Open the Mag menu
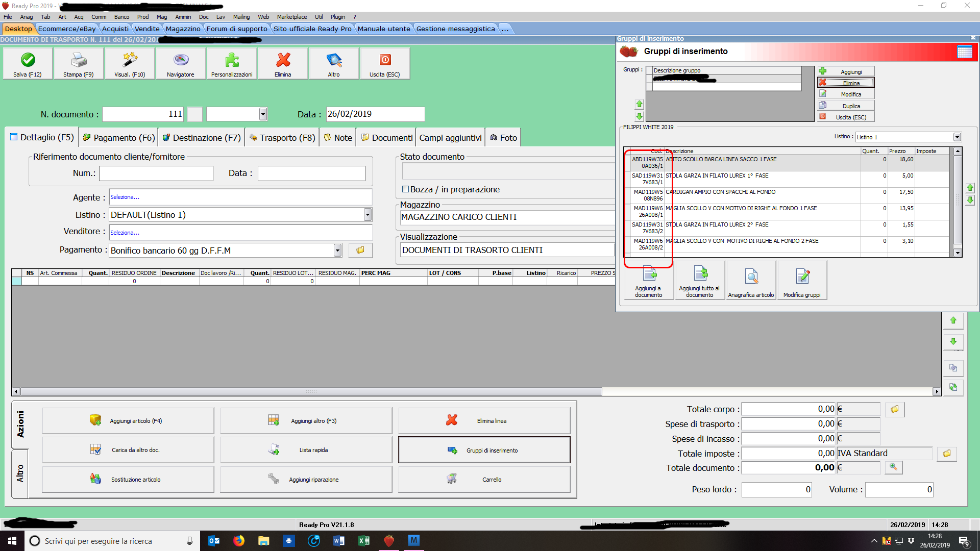Viewport: 980px width, 551px height. tap(162, 17)
